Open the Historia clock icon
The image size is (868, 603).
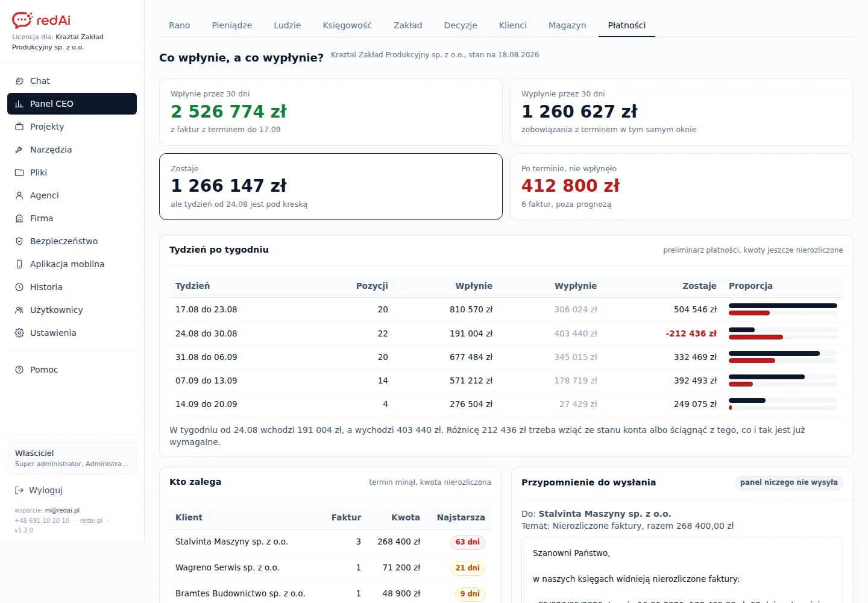click(x=19, y=287)
